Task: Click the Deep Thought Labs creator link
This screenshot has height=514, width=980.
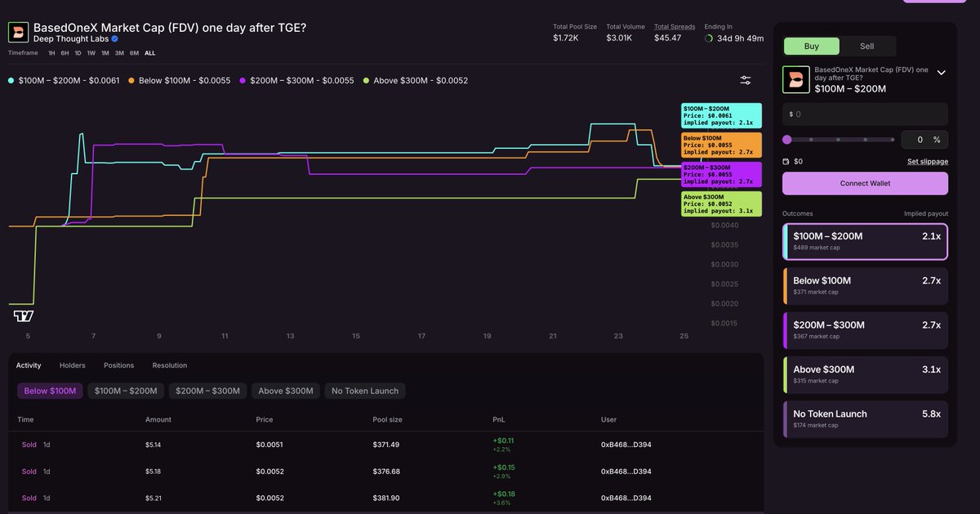Action: click(x=71, y=38)
